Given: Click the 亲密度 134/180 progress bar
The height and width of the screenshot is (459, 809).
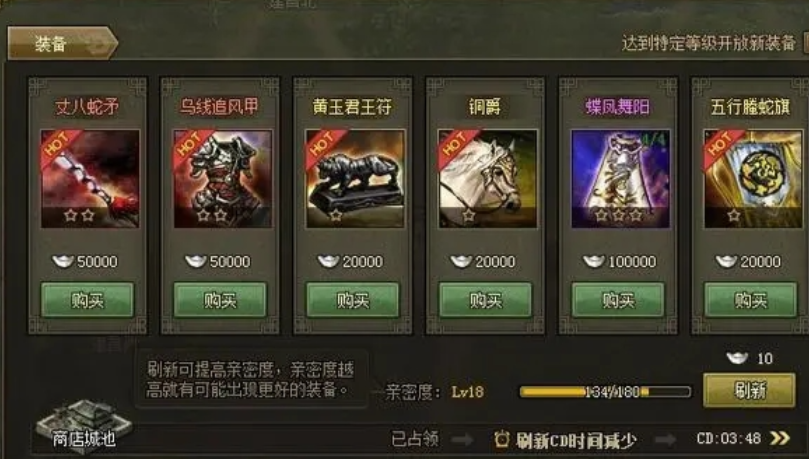Looking at the screenshot, I should pos(605,392).
